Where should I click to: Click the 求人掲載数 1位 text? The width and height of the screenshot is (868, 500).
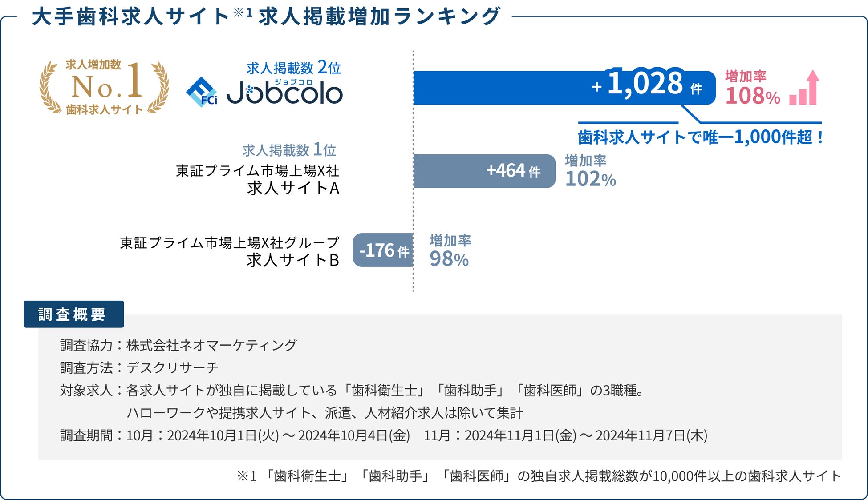coord(289,150)
